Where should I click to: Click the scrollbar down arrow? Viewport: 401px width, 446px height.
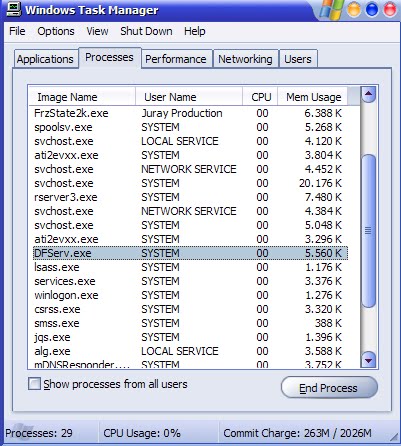click(x=369, y=360)
